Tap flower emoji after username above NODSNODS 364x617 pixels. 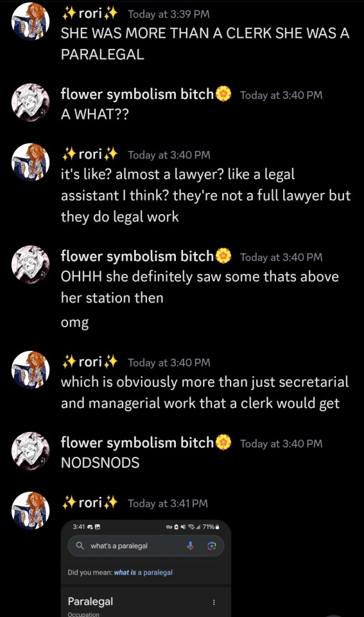click(x=223, y=443)
